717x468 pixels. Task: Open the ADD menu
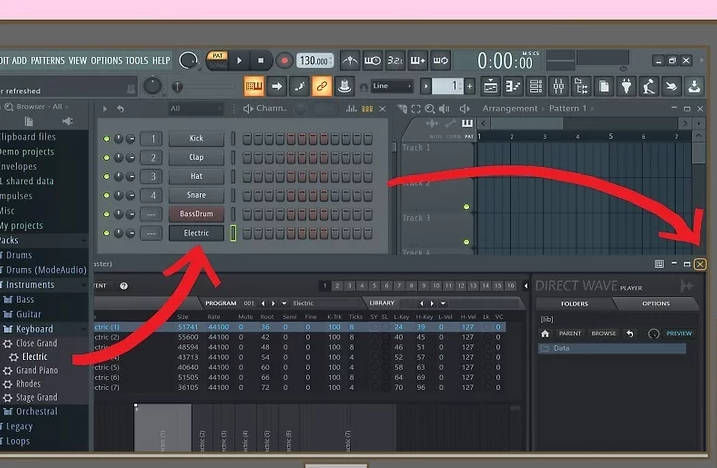coord(19,60)
